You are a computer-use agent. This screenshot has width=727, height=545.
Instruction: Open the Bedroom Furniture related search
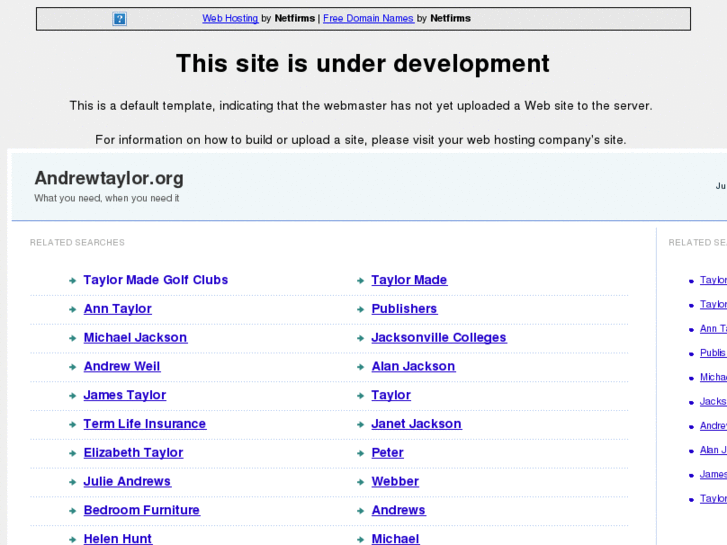coord(142,510)
